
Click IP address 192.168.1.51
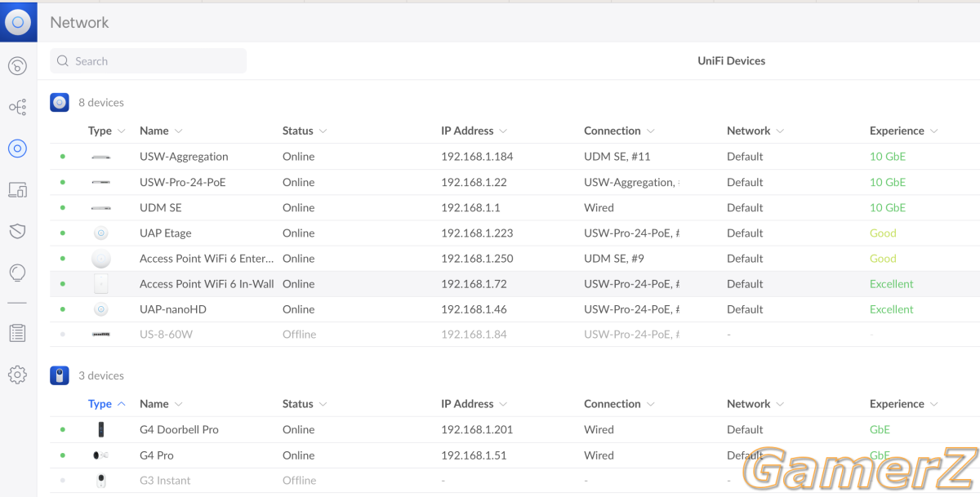[474, 455]
